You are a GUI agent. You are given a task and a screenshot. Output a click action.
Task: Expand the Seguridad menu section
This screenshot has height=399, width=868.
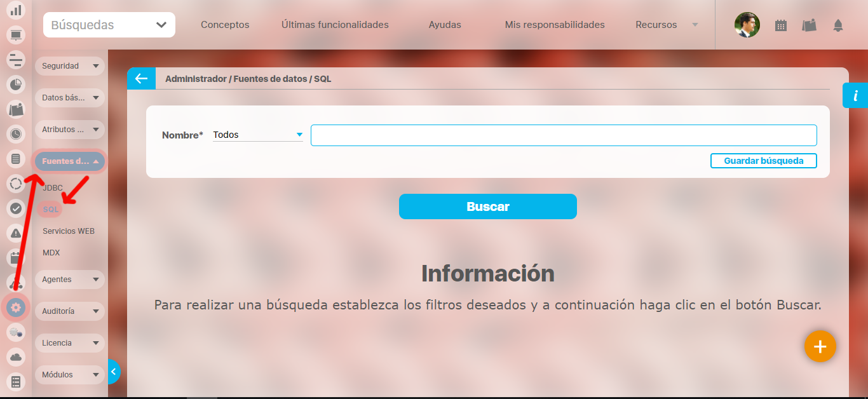69,66
